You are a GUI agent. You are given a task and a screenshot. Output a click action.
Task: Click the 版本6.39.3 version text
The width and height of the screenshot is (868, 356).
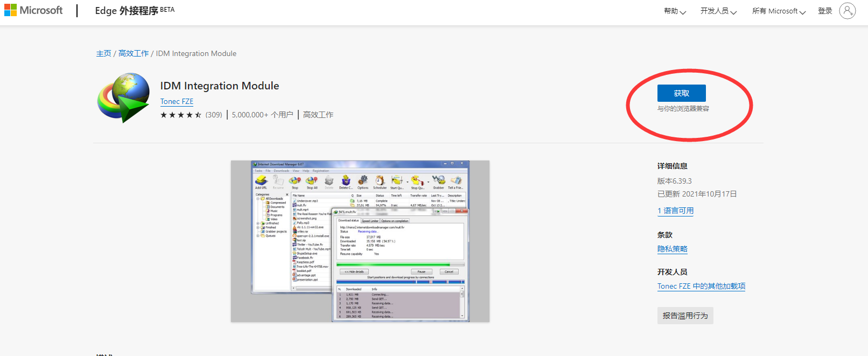tap(675, 181)
